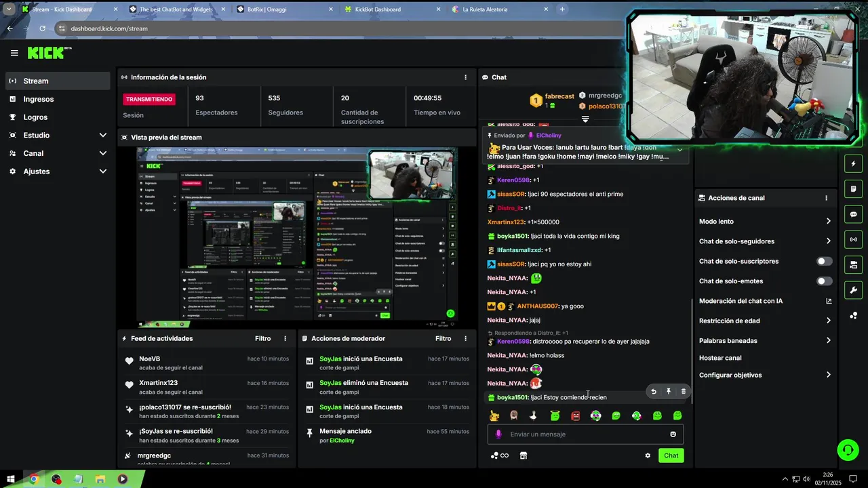Image resolution: width=868 pixels, height=488 pixels.
Task: Delete the boyka1501 chat message
Action: pos(683,391)
